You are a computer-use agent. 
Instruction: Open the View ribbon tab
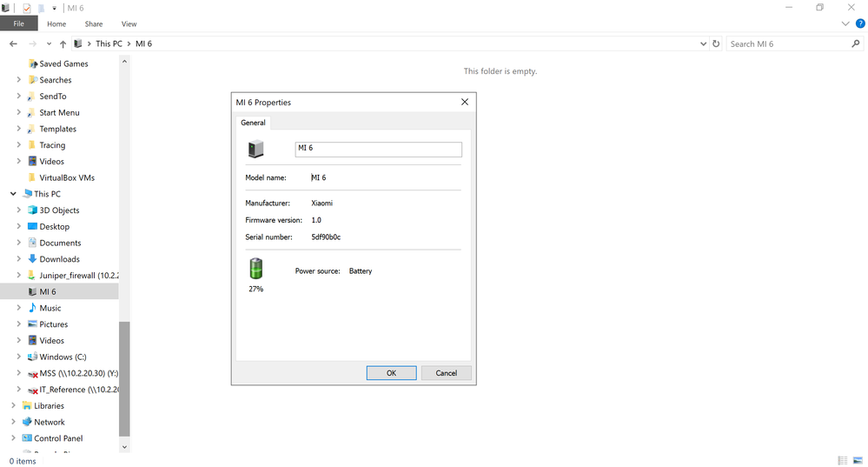pos(129,24)
